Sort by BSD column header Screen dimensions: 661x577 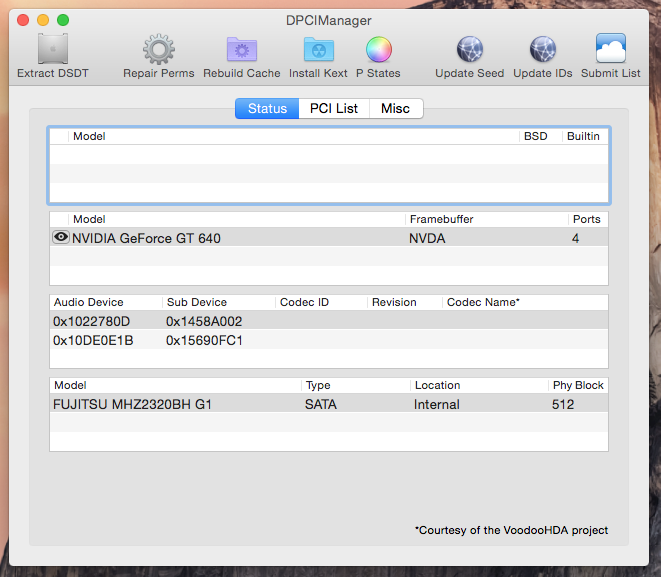pos(535,136)
